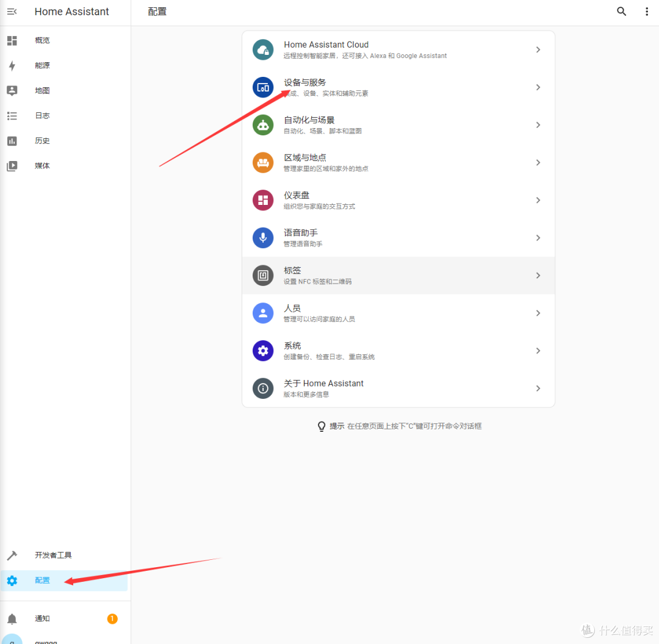Click the 系统 gear icon in the list
The height and width of the screenshot is (644, 659).
click(263, 351)
